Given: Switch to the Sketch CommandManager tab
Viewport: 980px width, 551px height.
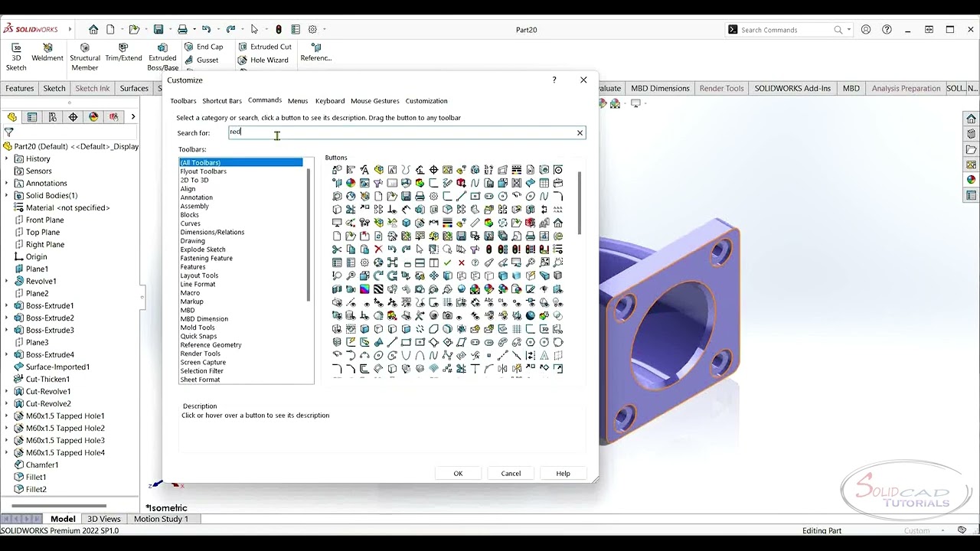Looking at the screenshot, I should pyautogui.click(x=54, y=88).
